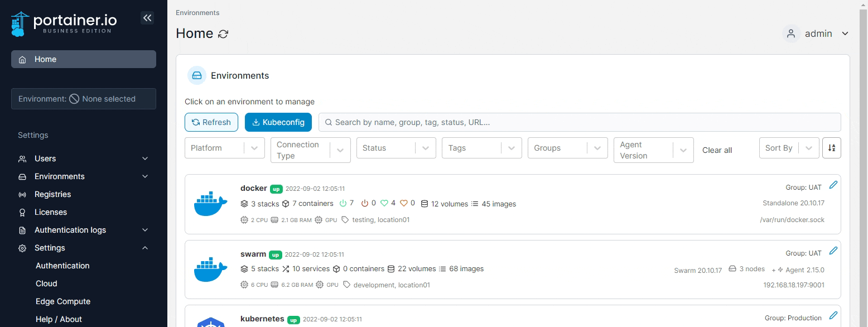Click the Portainer.io logo
Screen dimensions: 868x327
coord(64,23)
